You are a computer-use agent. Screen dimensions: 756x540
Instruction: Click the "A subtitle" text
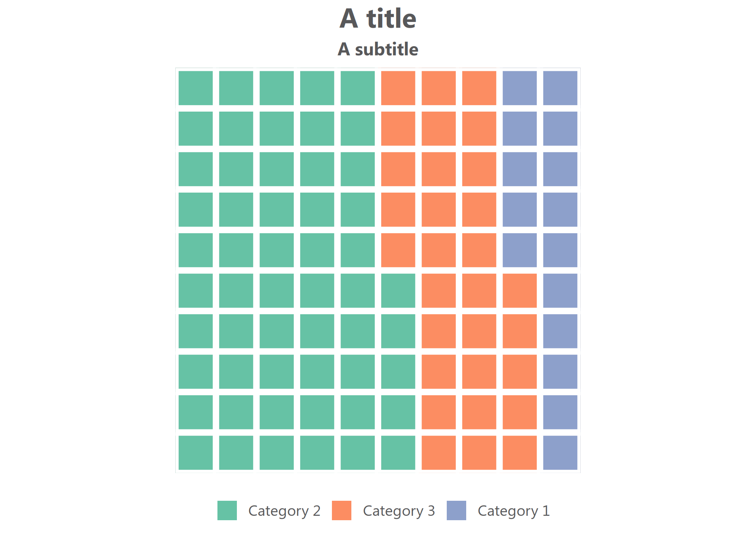tap(378, 49)
